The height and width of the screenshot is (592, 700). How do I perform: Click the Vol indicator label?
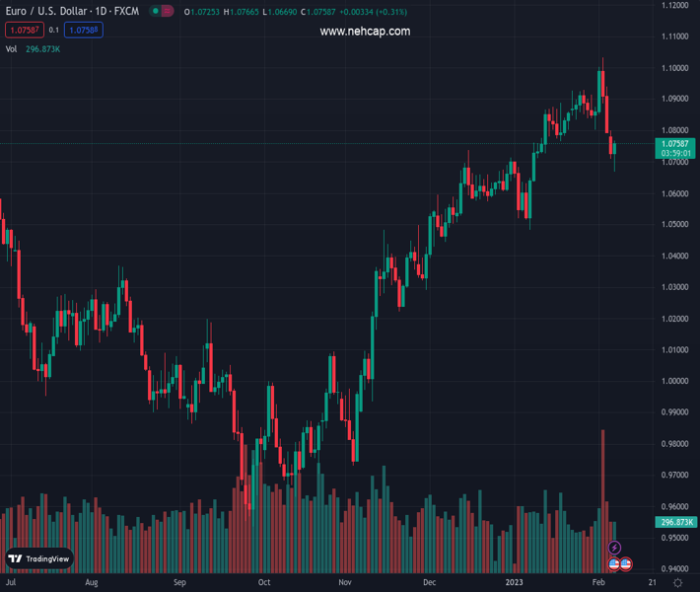11,48
